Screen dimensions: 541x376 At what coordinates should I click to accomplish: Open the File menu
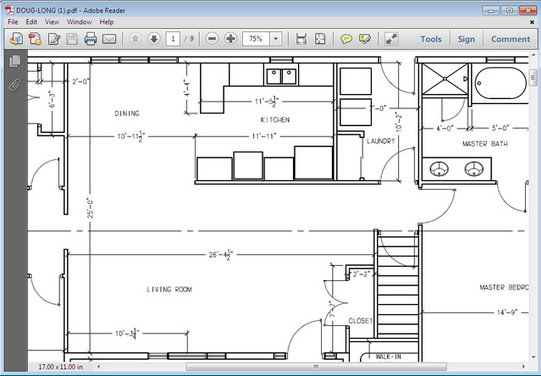tap(13, 22)
